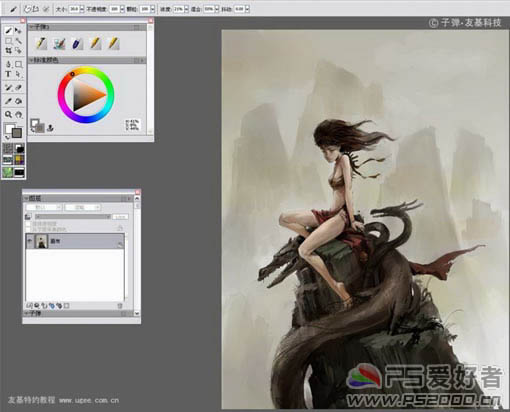510x412 pixels.
Task: Tick the first checkbox in layers panel
Action: [28, 224]
